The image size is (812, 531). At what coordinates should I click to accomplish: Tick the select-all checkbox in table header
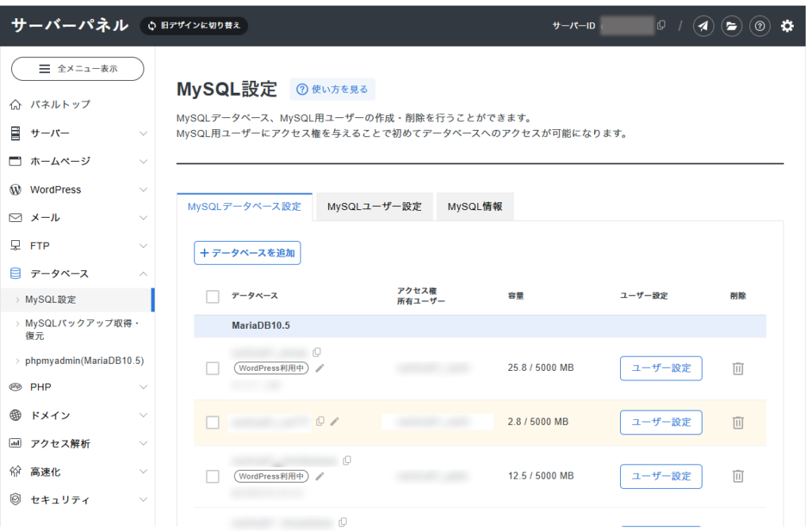click(x=213, y=296)
